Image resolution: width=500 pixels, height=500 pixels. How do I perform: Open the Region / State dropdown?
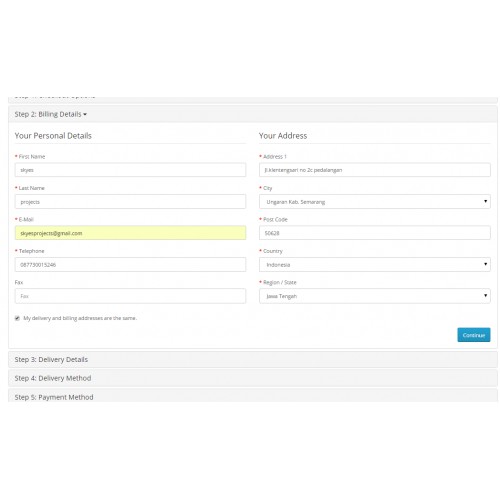tap(375, 296)
